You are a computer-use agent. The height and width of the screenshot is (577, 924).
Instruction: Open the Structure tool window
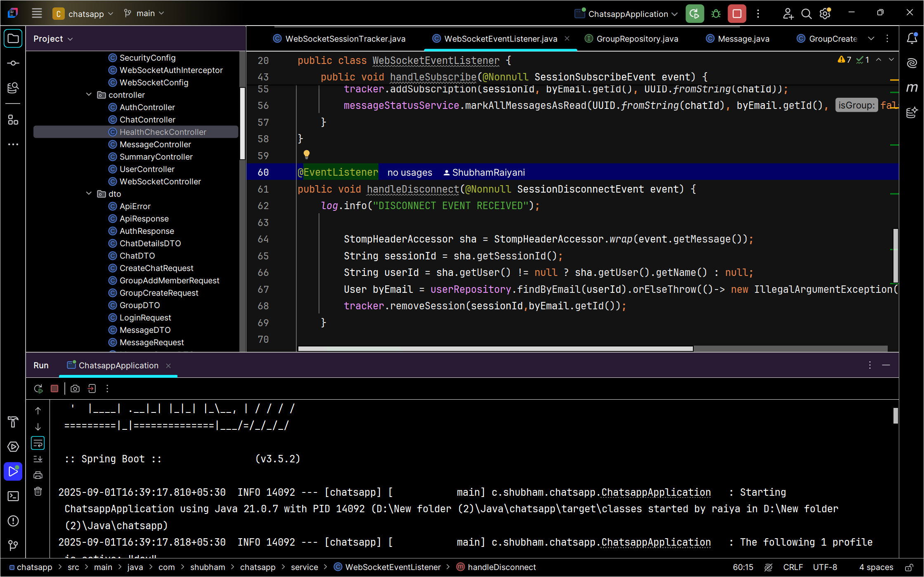[13, 120]
